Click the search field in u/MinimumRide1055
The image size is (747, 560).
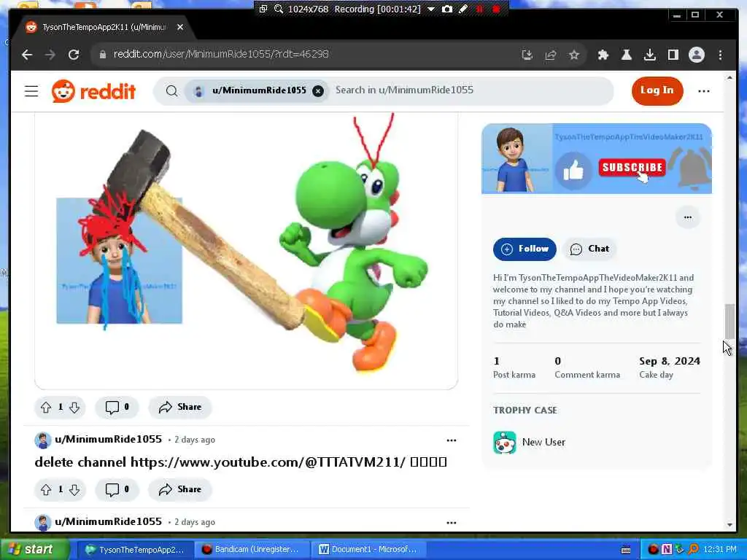[x=469, y=90]
